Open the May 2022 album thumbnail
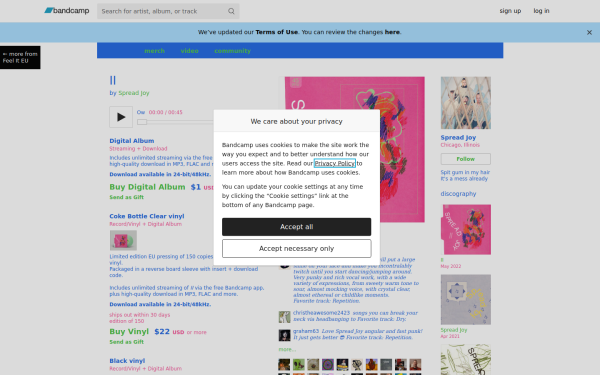Viewport: 600px width, 375px height. pos(466,229)
